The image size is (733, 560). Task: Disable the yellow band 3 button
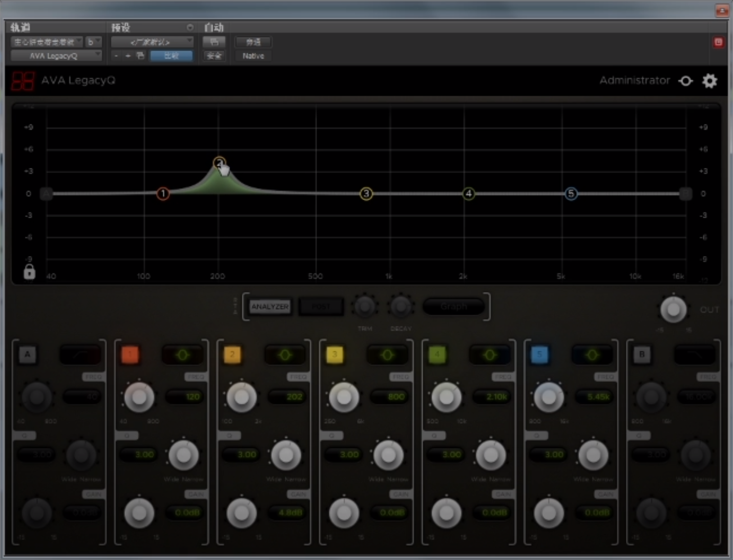(x=334, y=354)
